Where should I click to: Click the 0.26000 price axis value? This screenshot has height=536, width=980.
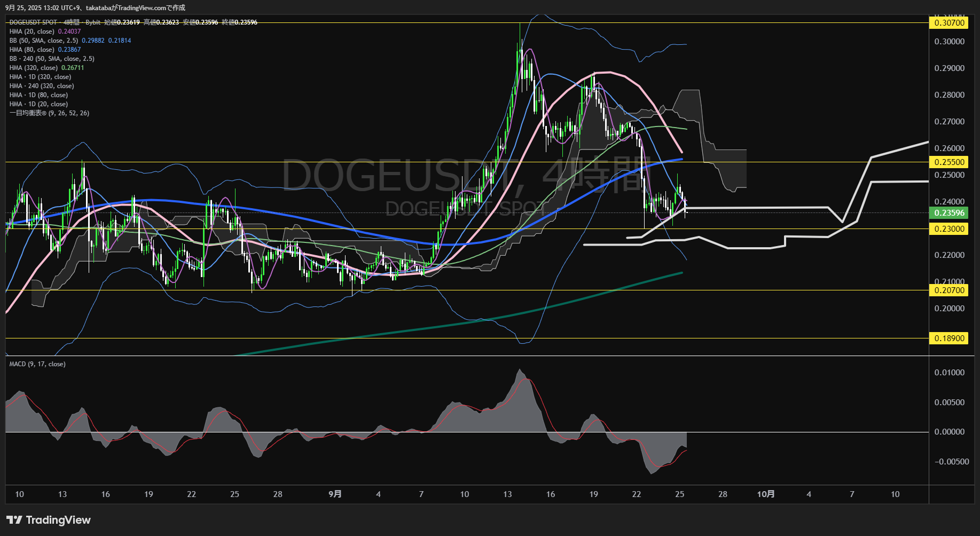[x=949, y=148]
